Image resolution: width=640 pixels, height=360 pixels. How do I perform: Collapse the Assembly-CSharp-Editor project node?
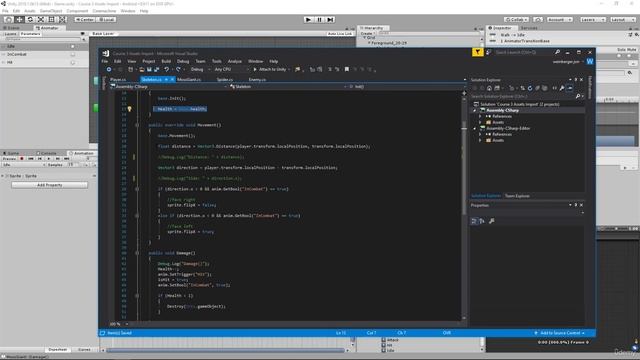[475, 129]
